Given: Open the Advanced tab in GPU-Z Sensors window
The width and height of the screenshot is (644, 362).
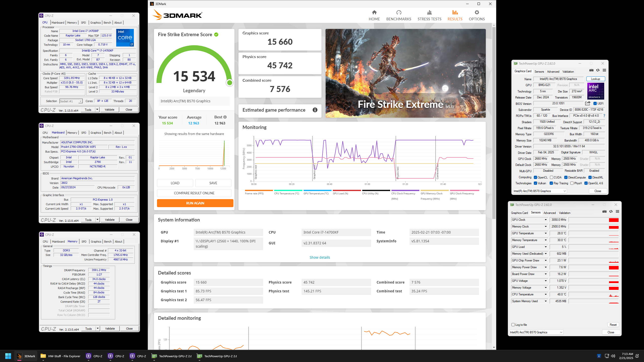Looking at the screenshot, I should pyautogui.click(x=549, y=213).
